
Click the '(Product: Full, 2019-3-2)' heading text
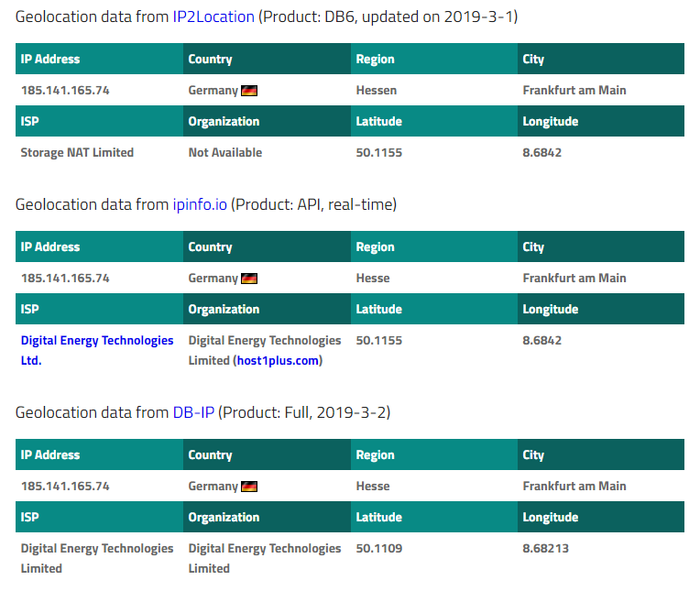(x=304, y=413)
